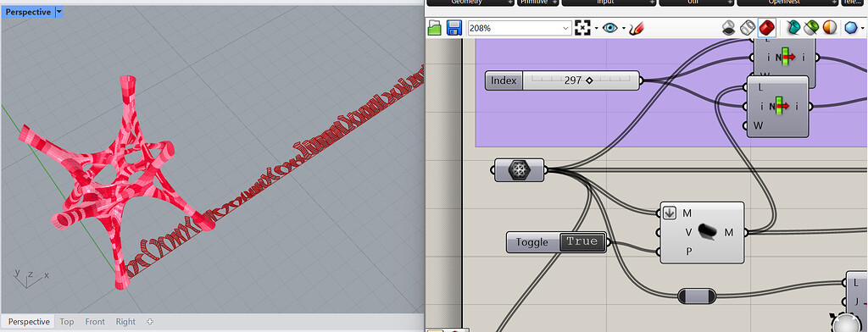
Task: Switch to the Top viewport tab
Action: 67,322
